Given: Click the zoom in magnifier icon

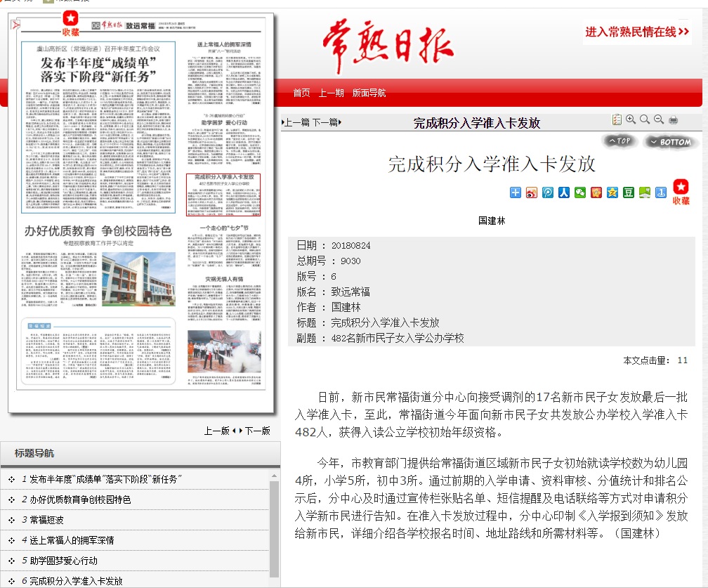Looking at the screenshot, I should tap(631, 119).
